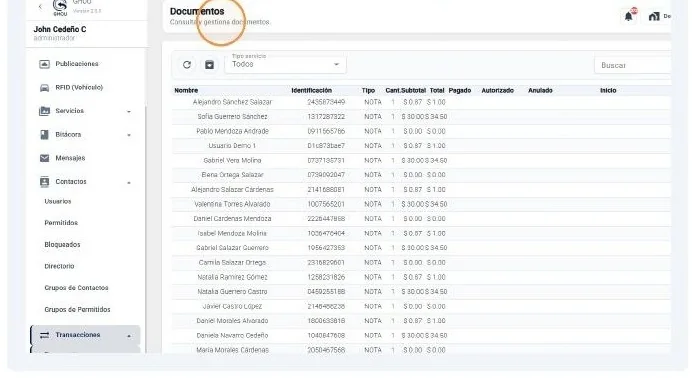Select the Usuario Demo 1 row

(421, 146)
